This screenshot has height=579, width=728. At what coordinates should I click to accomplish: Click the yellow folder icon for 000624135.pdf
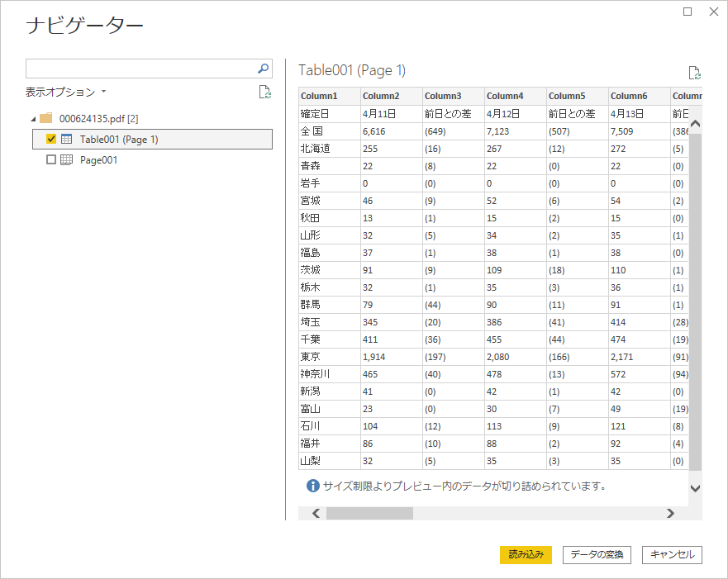[46, 118]
